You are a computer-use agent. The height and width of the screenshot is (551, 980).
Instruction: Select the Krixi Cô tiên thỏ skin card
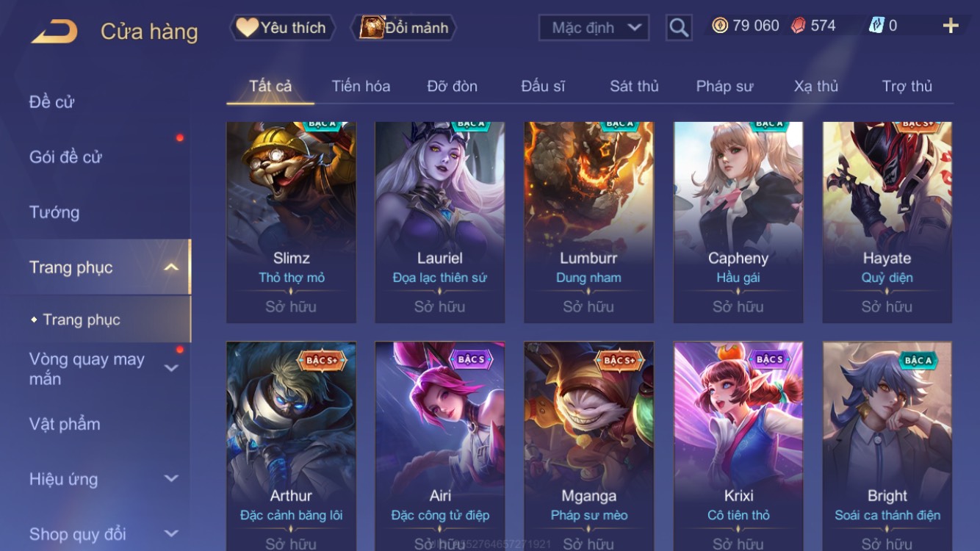pyautogui.click(x=738, y=446)
